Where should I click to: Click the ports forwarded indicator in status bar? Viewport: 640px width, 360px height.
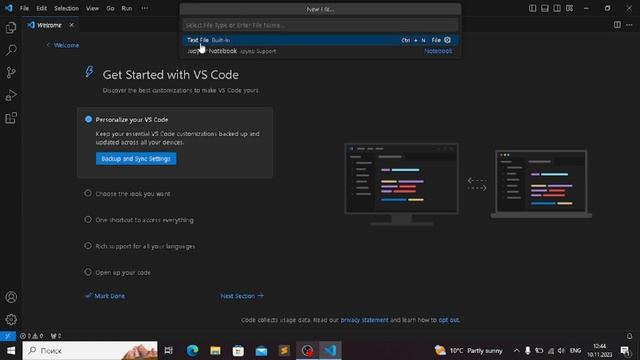tap(56, 336)
